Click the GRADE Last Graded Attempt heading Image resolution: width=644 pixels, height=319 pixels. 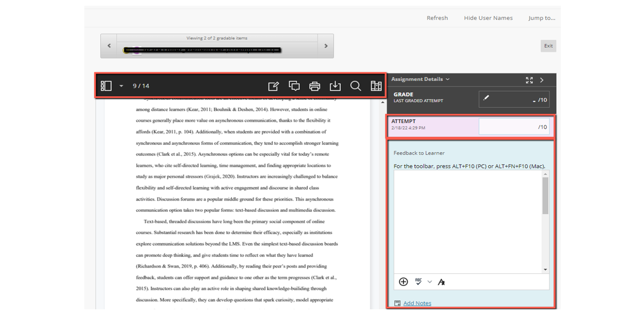click(x=418, y=97)
